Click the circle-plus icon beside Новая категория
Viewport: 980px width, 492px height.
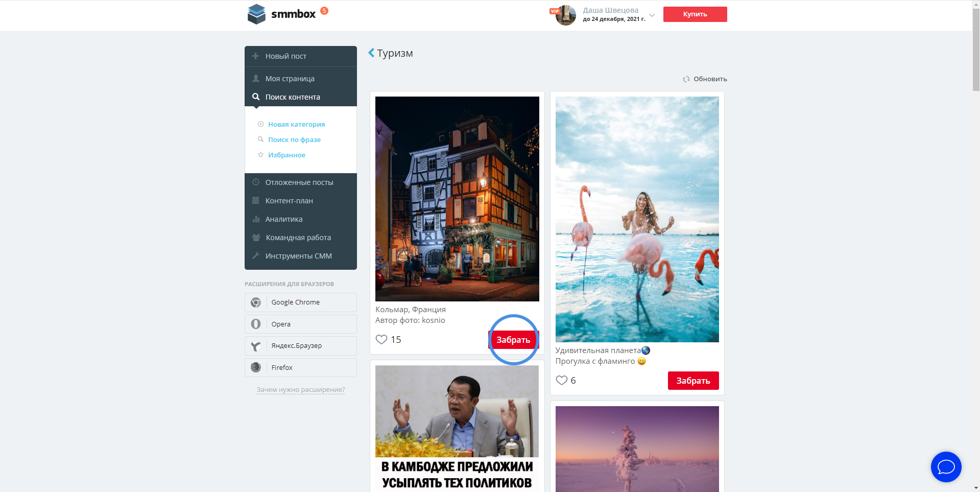[260, 124]
